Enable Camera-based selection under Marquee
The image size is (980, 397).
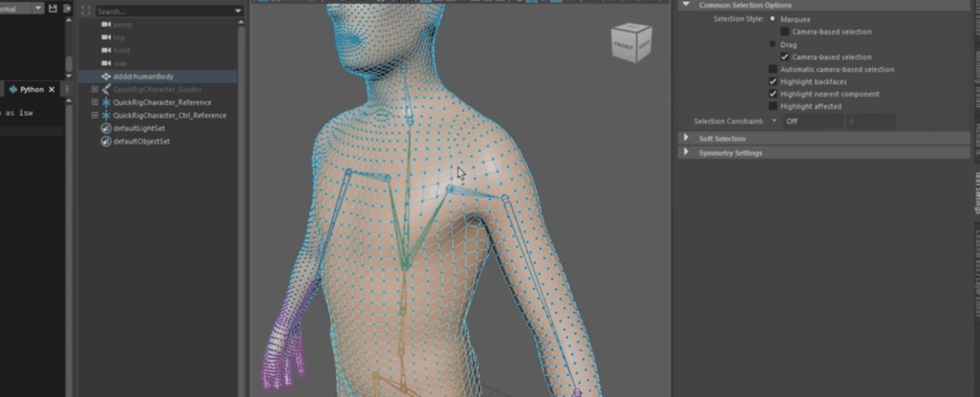tap(785, 32)
